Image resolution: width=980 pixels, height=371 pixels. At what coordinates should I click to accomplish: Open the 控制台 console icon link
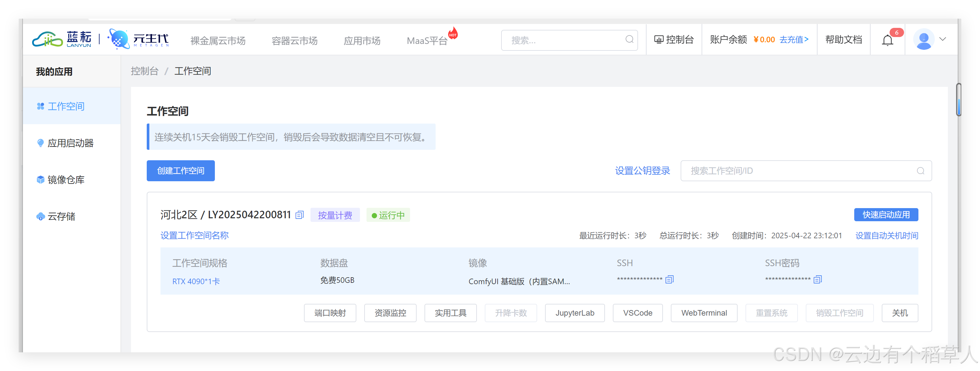674,40
